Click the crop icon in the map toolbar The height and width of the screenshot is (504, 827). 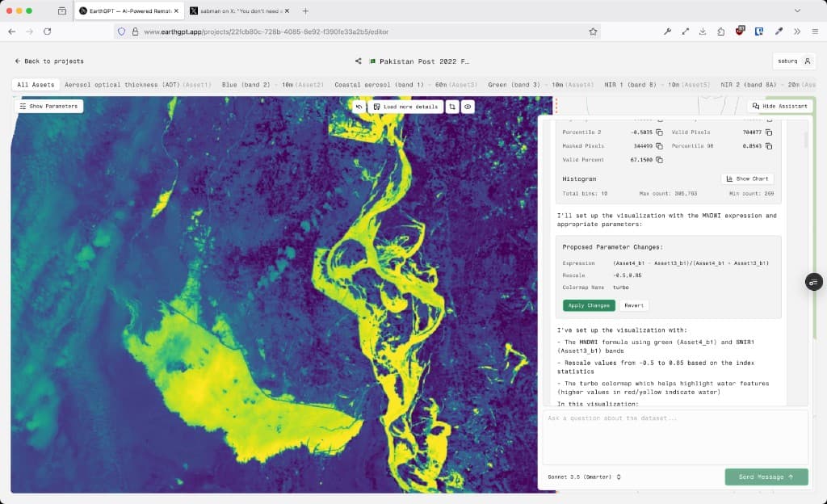(x=452, y=107)
